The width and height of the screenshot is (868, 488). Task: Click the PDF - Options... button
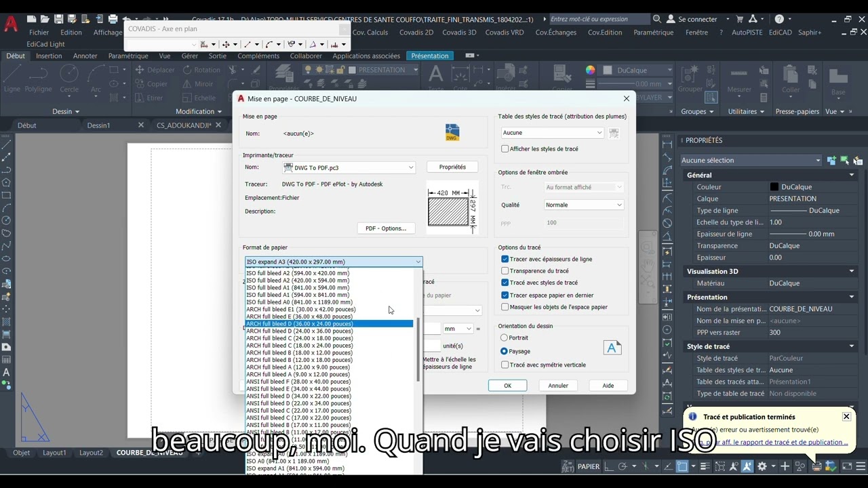[386, 228]
